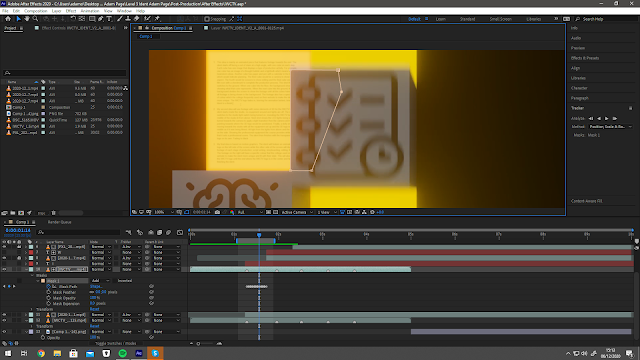
Task: Open the Content-Aware Fill panel
Action: tap(587, 201)
